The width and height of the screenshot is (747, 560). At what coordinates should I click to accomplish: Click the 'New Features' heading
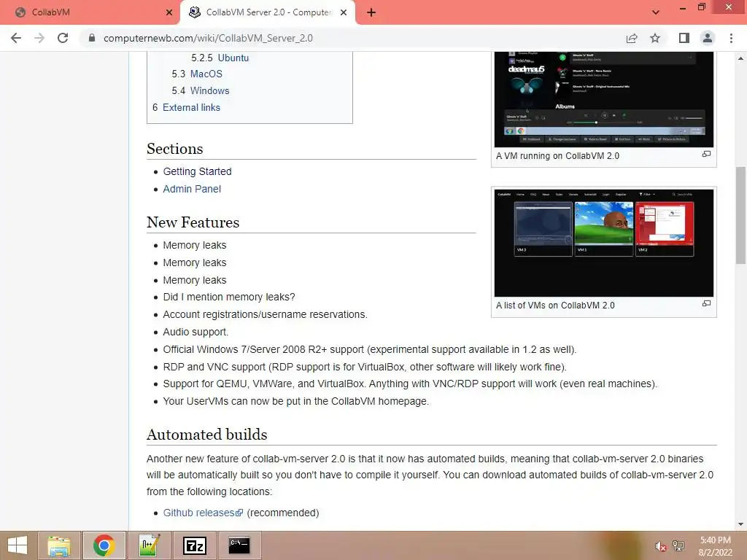[193, 222]
